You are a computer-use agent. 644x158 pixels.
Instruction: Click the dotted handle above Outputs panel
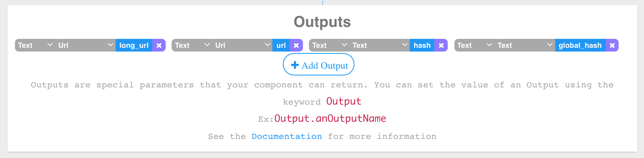pyautogui.click(x=323, y=3)
